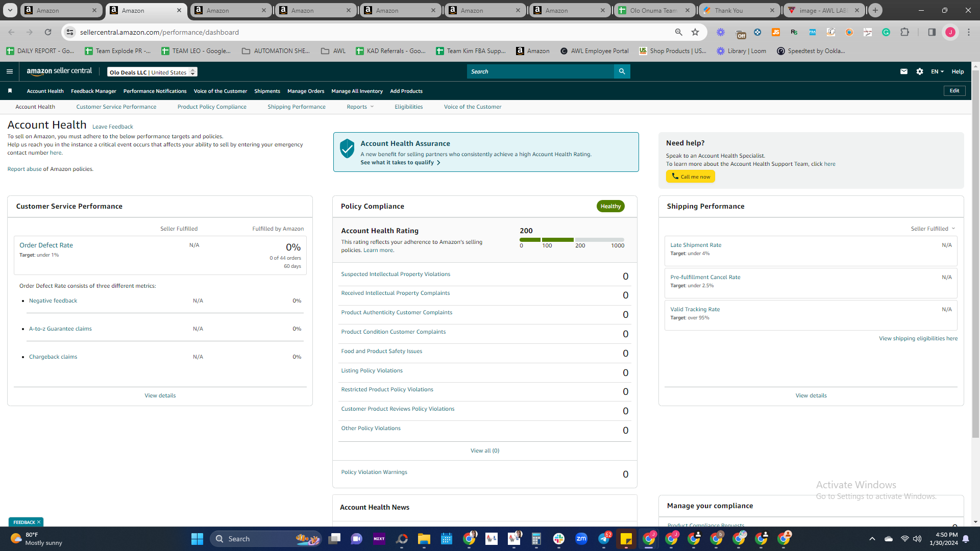Click the Amazon Seller Central logo
Screen dimensions: 980x551
[59, 71]
